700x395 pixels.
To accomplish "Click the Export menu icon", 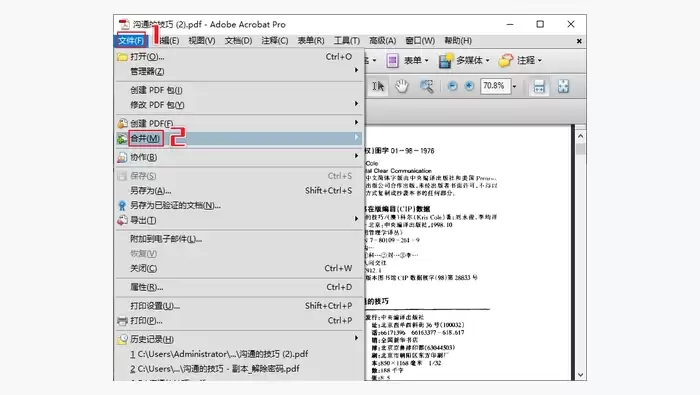I will coord(122,220).
